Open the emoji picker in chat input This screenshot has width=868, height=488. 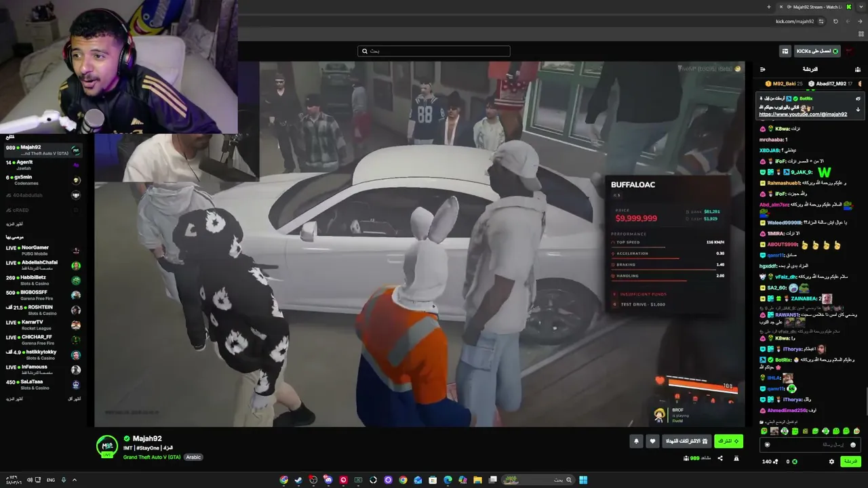853,445
